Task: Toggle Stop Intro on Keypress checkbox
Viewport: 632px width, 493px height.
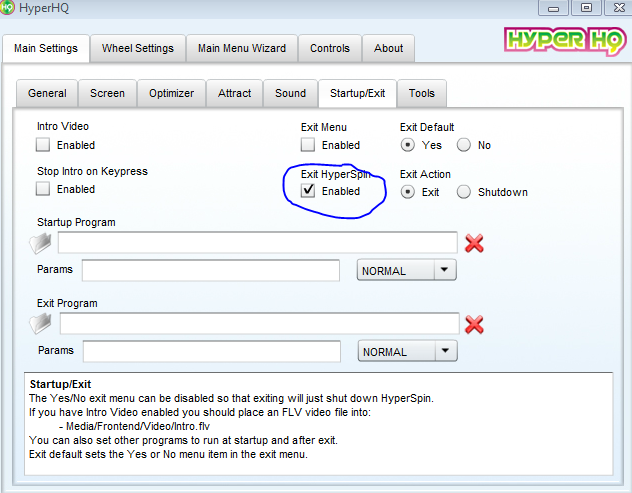Action: pyautogui.click(x=44, y=189)
